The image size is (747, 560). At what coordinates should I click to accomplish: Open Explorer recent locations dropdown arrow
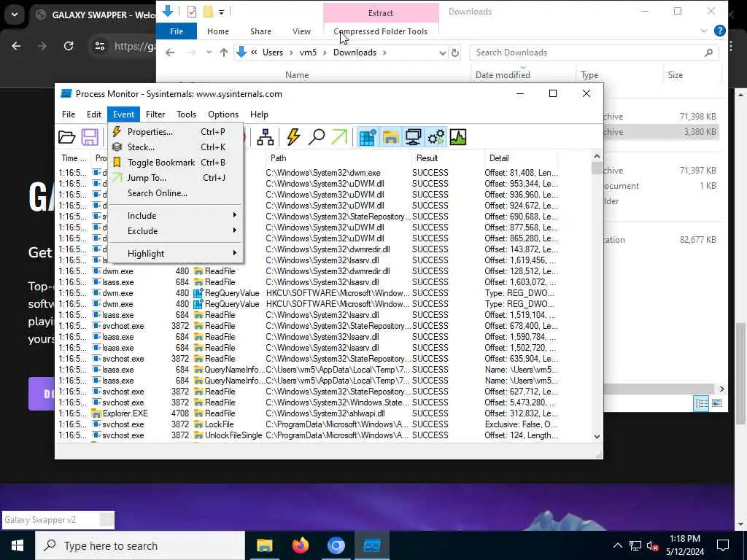[209, 52]
